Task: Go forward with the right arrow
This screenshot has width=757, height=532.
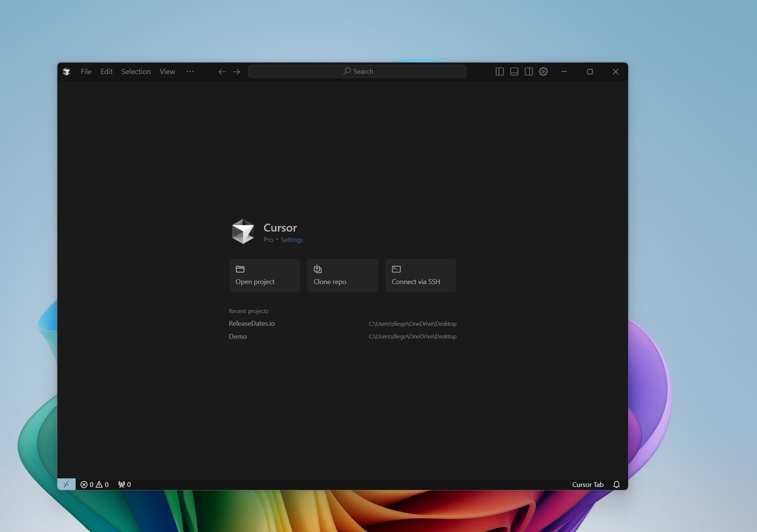Action: [x=237, y=71]
